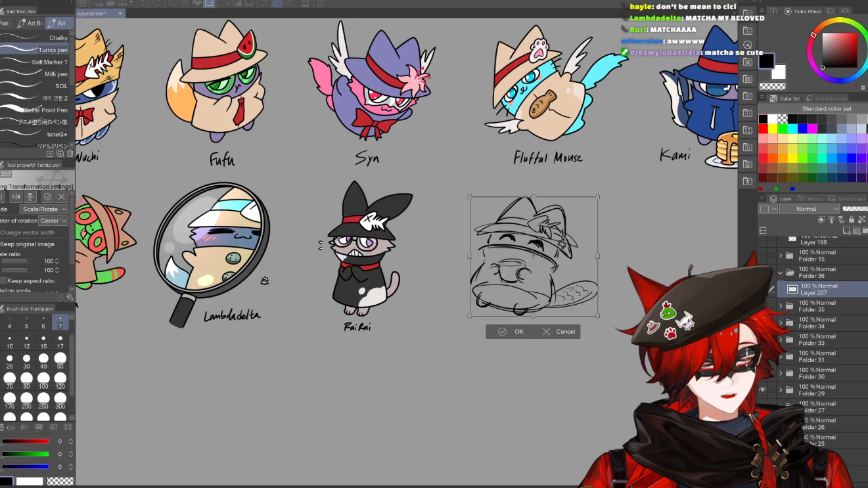The width and height of the screenshot is (868, 488).
Task: Open the Color Set tab
Action: coord(785,99)
